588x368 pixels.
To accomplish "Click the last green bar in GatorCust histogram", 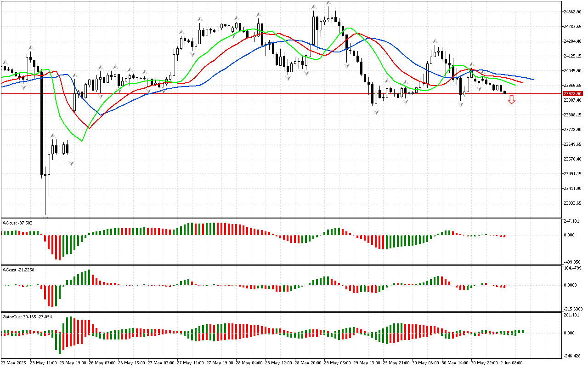I will (x=523, y=331).
